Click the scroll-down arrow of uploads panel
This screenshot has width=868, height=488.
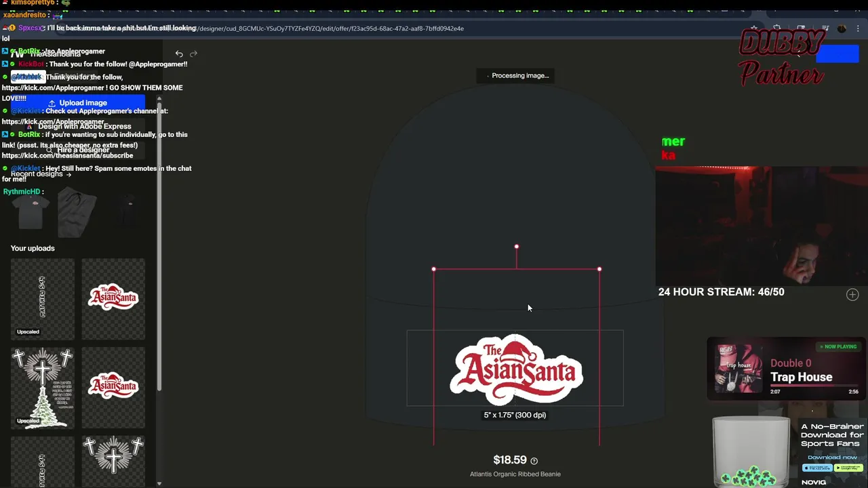(x=159, y=483)
